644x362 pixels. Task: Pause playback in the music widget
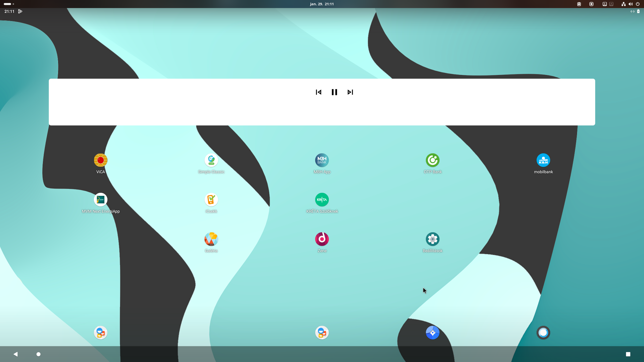click(334, 92)
